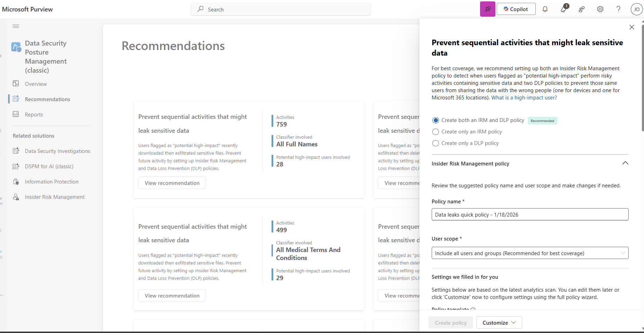Click the 499 activities value
This screenshot has width=644, height=333.
[x=282, y=230]
